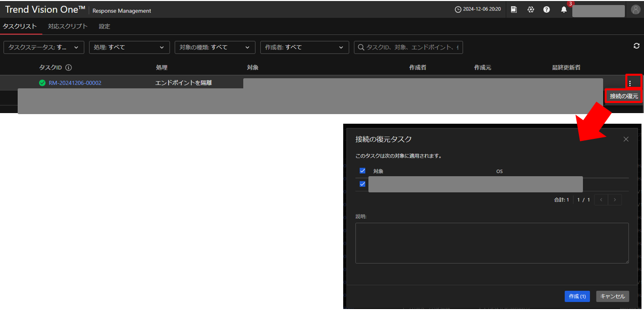Go to previous page in dialog pagination
The height and width of the screenshot is (310, 644).
pyautogui.click(x=601, y=200)
